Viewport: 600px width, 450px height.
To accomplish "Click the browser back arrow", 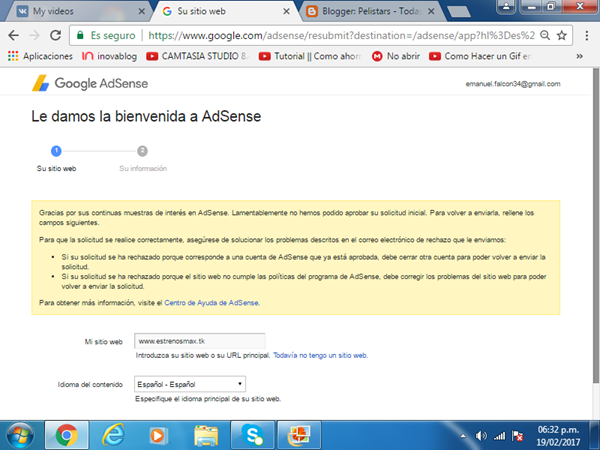I will (13, 35).
